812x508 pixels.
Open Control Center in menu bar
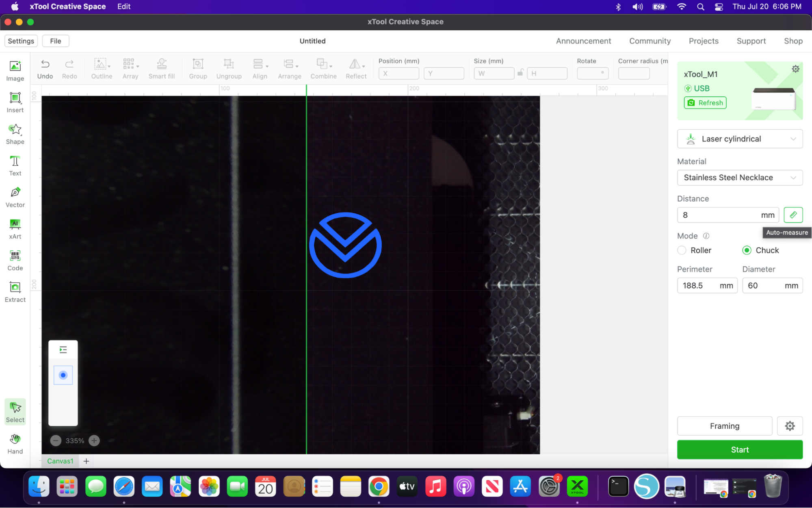click(x=719, y=7)
